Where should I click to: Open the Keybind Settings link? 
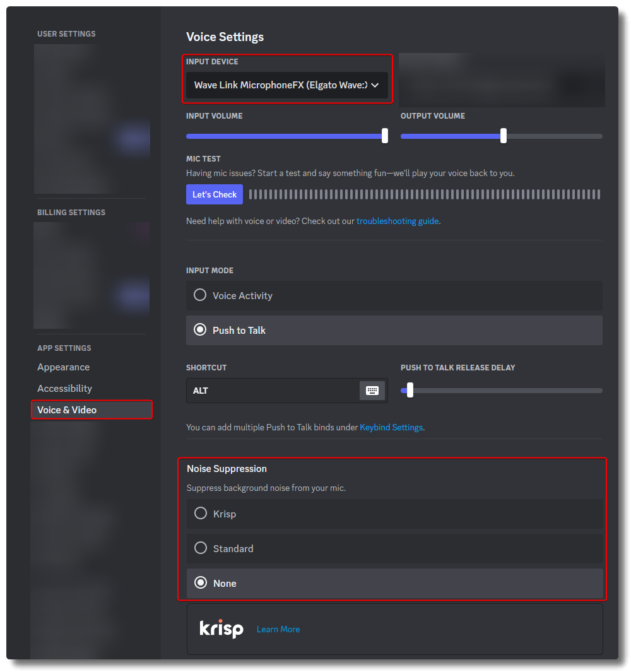391,427
